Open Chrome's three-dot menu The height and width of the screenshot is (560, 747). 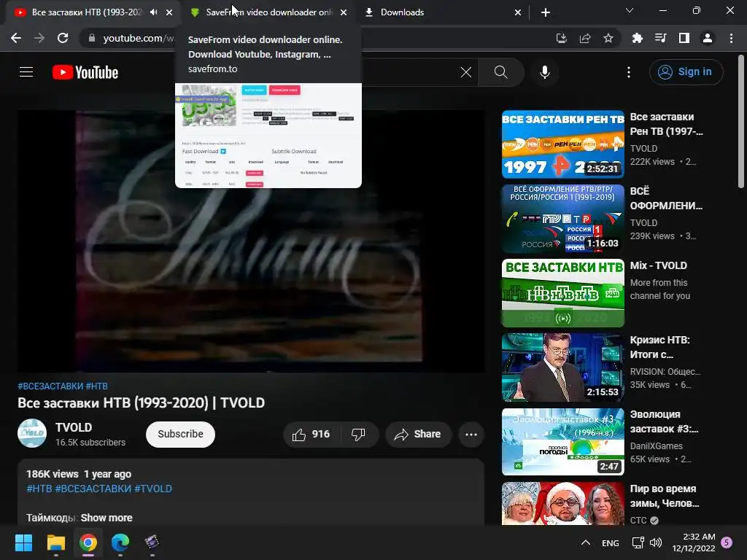point(731,38)
